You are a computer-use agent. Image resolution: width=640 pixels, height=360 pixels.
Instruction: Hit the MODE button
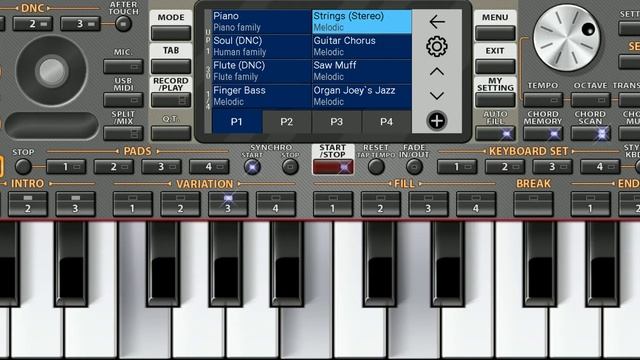pyautogui.click(x=171, y=33)
